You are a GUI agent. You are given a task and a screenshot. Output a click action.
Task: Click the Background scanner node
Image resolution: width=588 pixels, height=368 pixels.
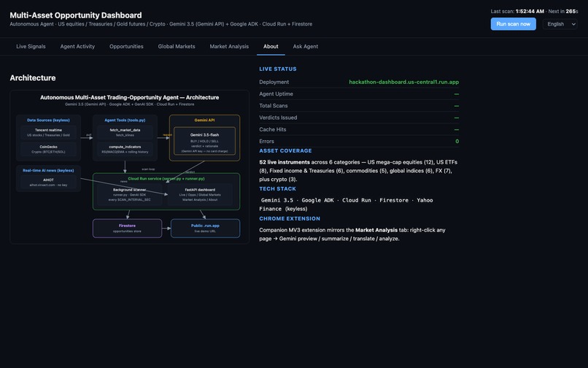pyautogui.click(x=129, y=194)
